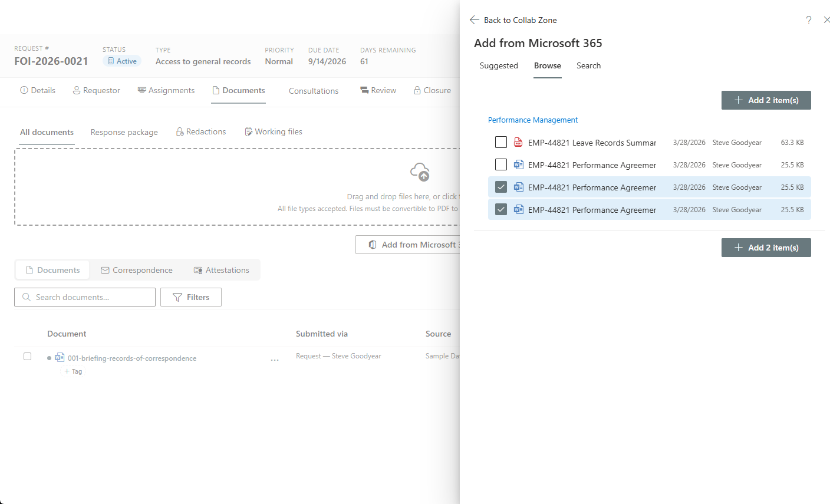Click the magnifier icon in Search documents
This screenshot has width=830, height=504.
point(27,297)
